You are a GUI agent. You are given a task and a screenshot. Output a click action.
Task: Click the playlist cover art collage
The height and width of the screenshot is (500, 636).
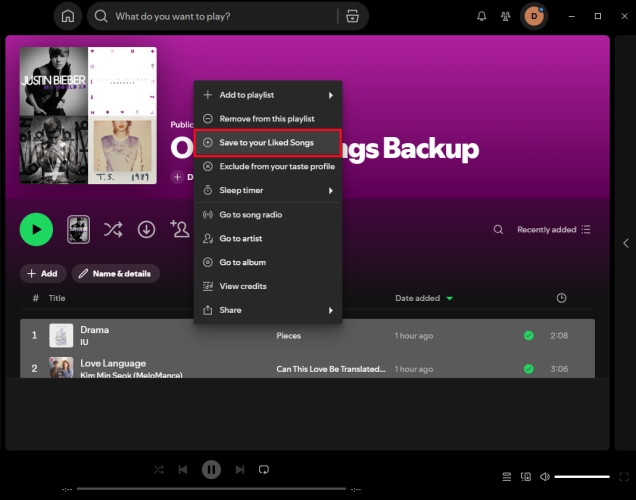(88, 116)
